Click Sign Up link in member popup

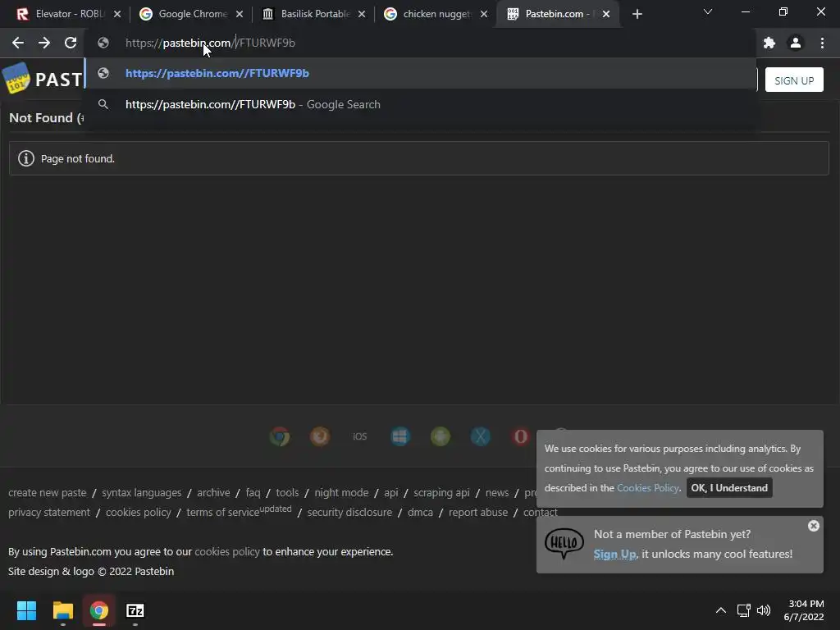(x=614, y=554)
